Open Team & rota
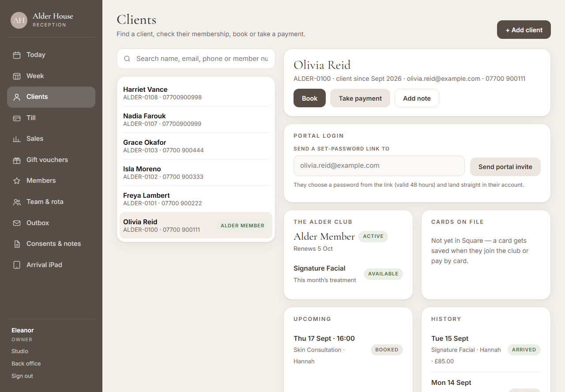This screenshot has width=565, height=392. click(51, 202)
